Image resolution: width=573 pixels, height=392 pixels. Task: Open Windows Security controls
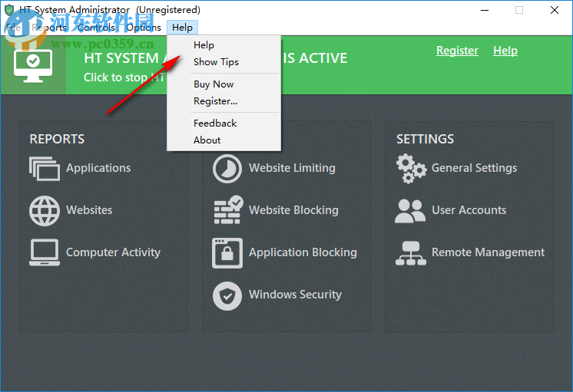coord(295,295)
